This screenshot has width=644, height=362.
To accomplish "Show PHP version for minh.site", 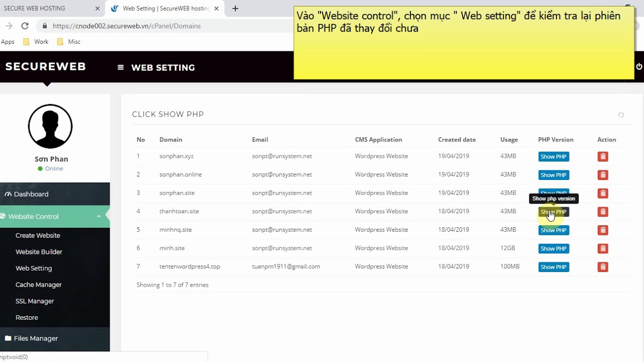I will click(553, 248).
